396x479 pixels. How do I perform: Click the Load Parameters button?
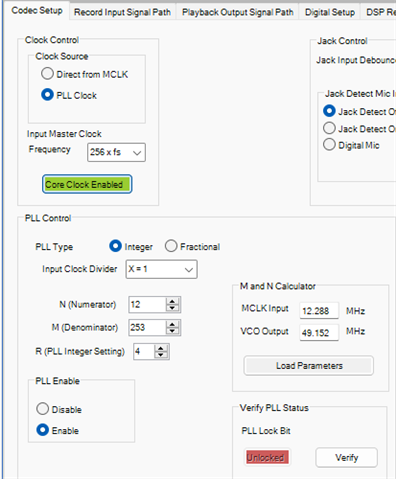309,366
